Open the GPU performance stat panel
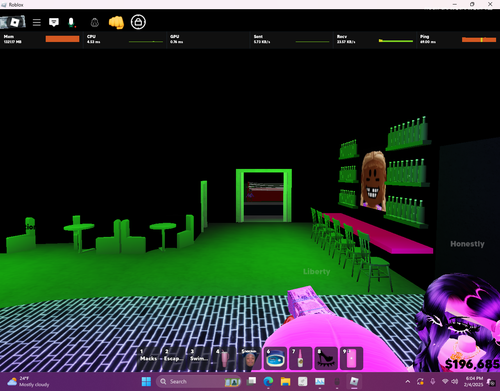This screenshot has width=500, height=391. tap(208, 40)
